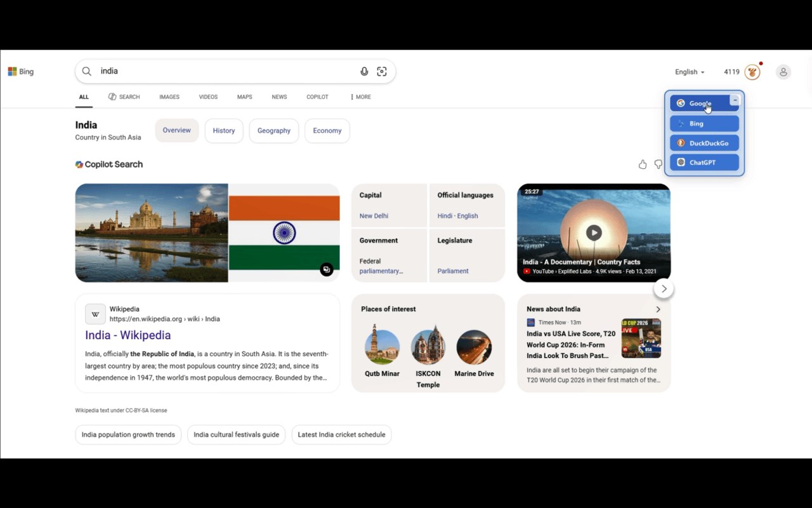Play the India documentary video
This screenshot has width=812, height=508.
point(594,232)
